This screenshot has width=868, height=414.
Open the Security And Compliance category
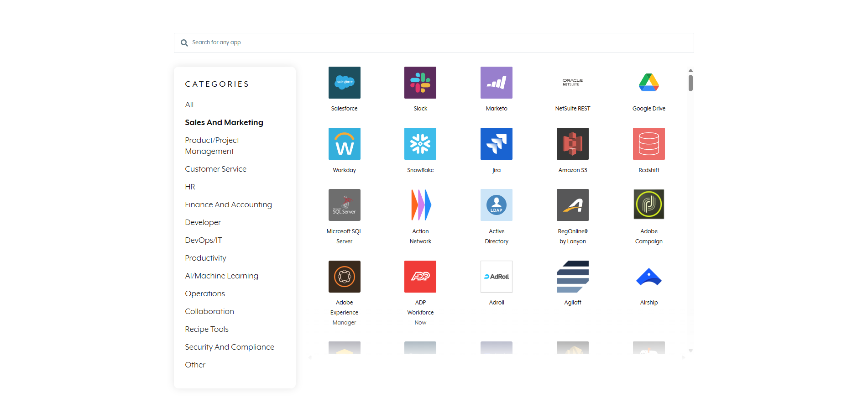pyautogui.click(x=230, y=347)
